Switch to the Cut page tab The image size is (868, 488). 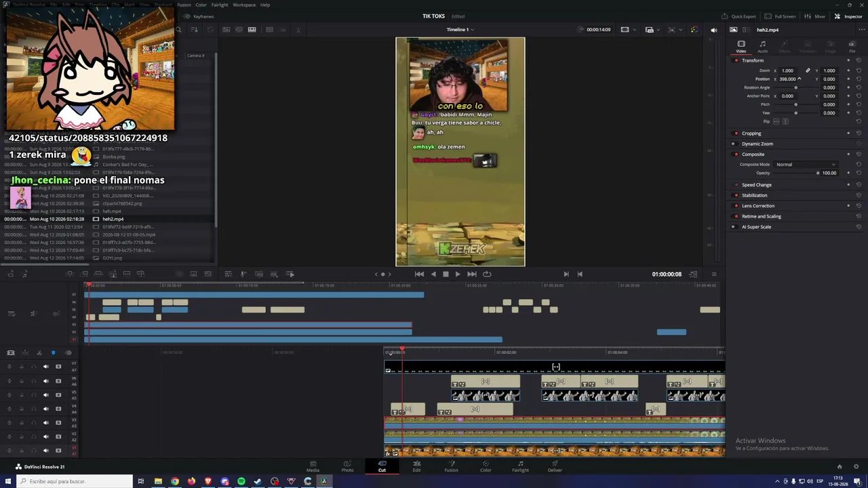(x=382, y=466)
